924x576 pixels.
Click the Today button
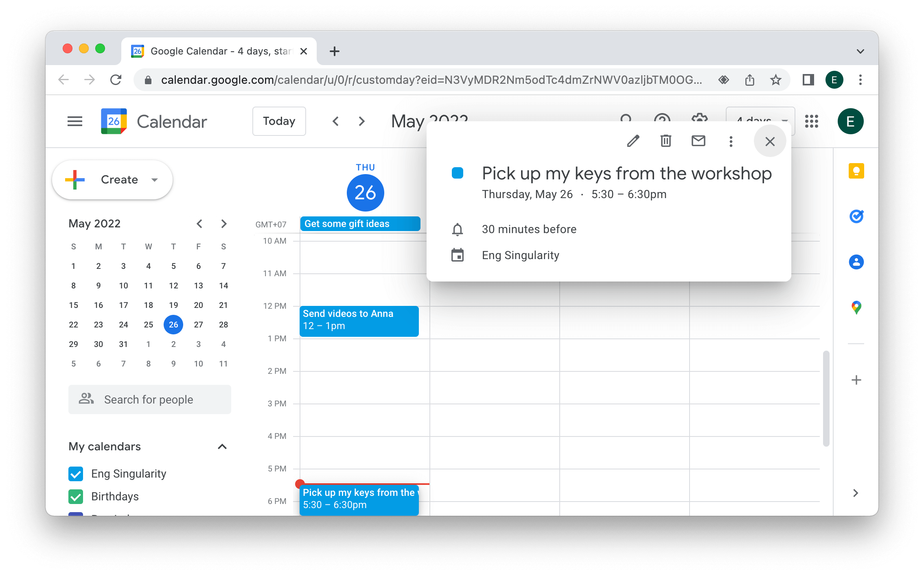coord(279,121)
